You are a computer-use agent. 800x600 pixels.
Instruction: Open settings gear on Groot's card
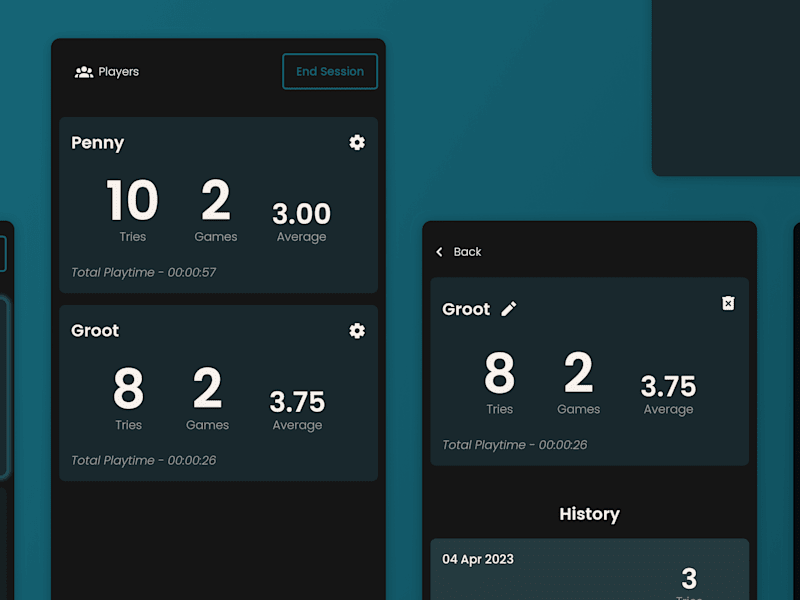pyautogui.click(x=357, y=331)
